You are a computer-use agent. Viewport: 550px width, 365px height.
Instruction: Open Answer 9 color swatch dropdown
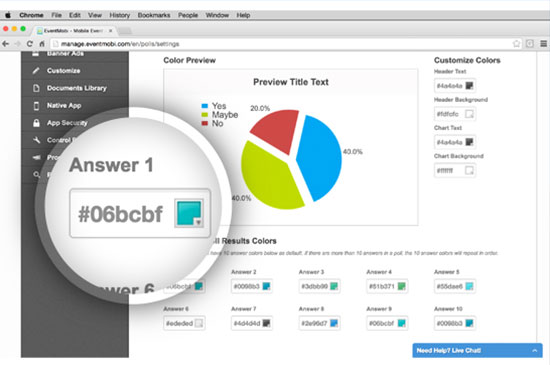tap(402, 323)
